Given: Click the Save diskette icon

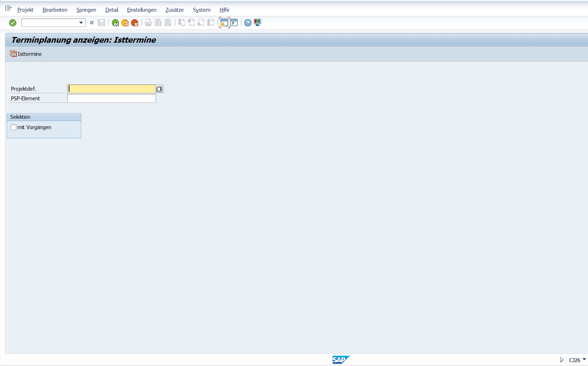Looking at the screenshot, I should (x=102, y=23).
